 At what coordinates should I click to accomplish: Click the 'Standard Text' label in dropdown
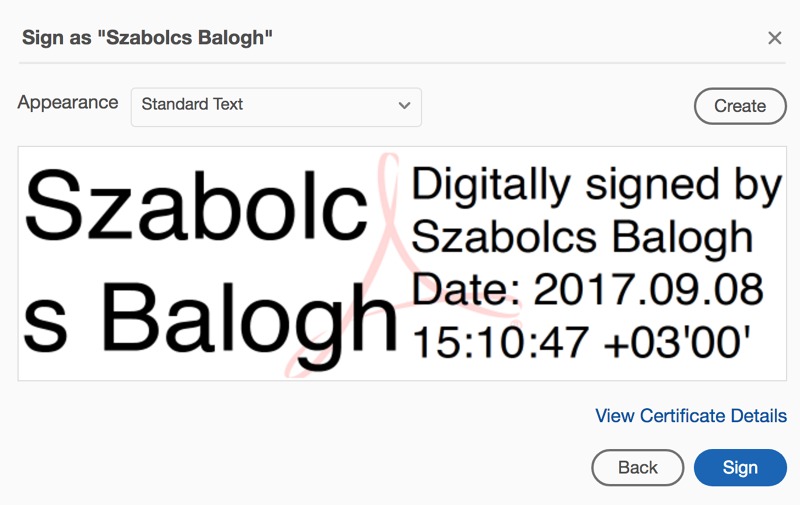click(192, 104)
